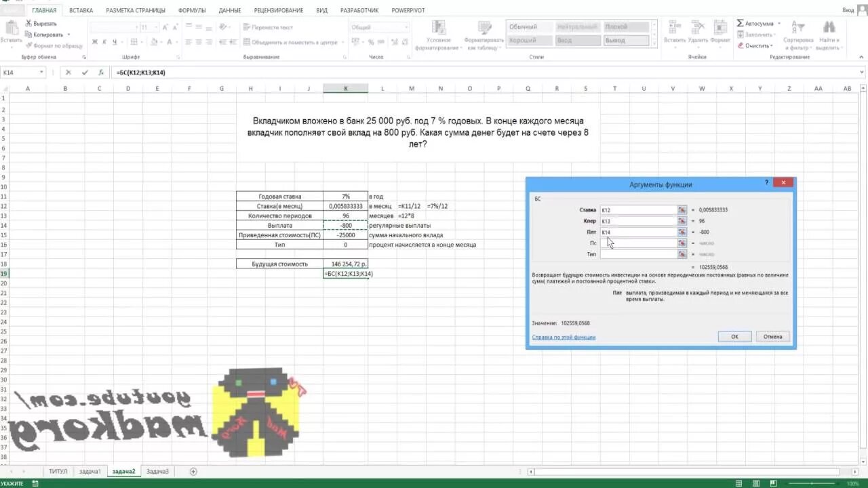Open Merge and Center dropdown arrow

click(341, 42)
